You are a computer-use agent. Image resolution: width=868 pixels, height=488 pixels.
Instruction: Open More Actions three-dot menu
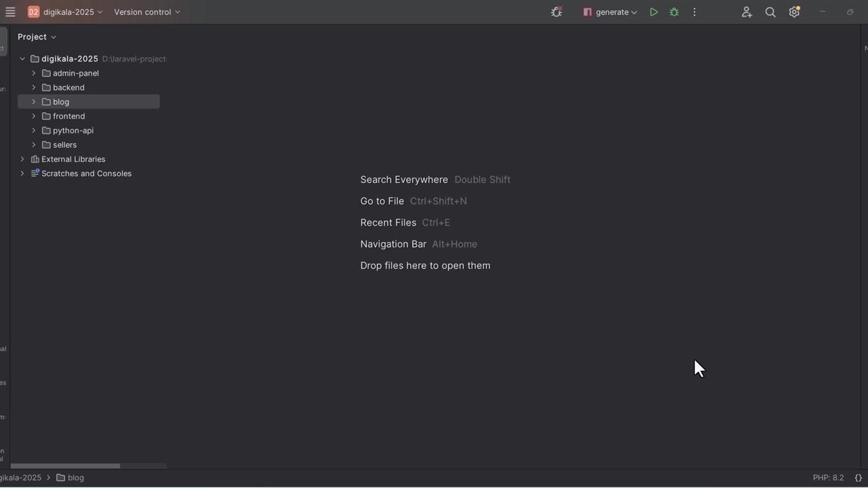tap(694, 12)
